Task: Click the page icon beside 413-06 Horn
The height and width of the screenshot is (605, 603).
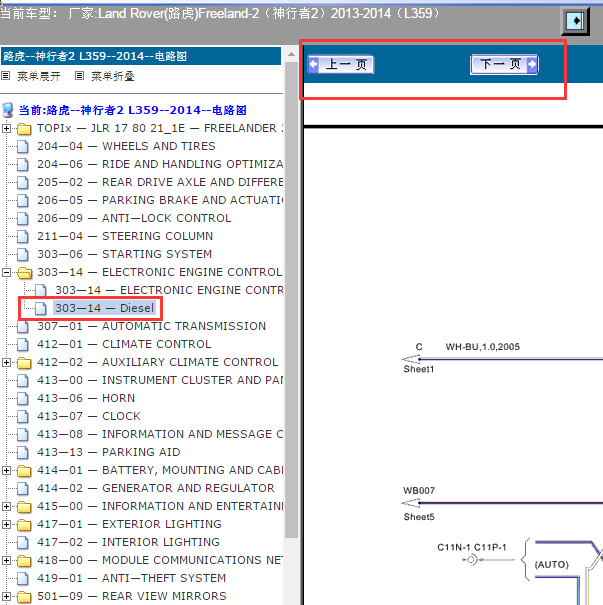Action: pos(23,399)
